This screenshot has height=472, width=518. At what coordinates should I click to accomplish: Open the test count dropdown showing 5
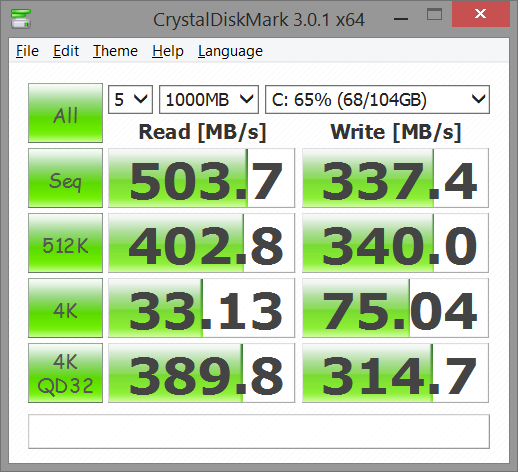click(x=130, y=100)
